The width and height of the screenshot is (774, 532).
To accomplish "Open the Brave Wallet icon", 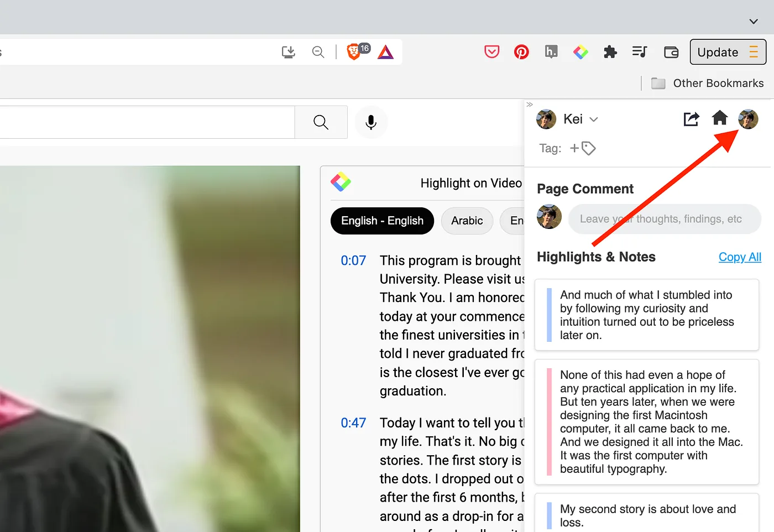I will (x=671, y=52).
